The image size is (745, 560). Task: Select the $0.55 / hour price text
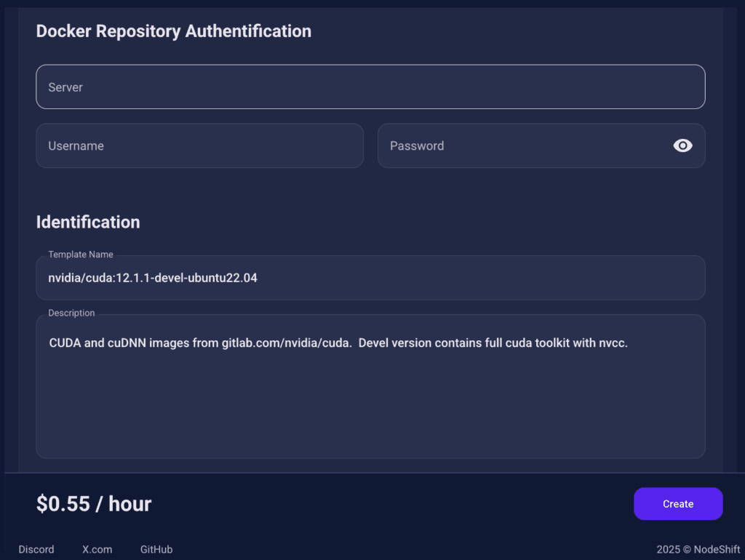pos(94,504)
